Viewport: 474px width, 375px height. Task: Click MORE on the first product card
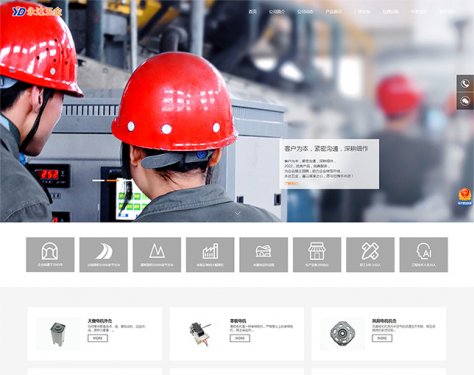coord(98,338)
